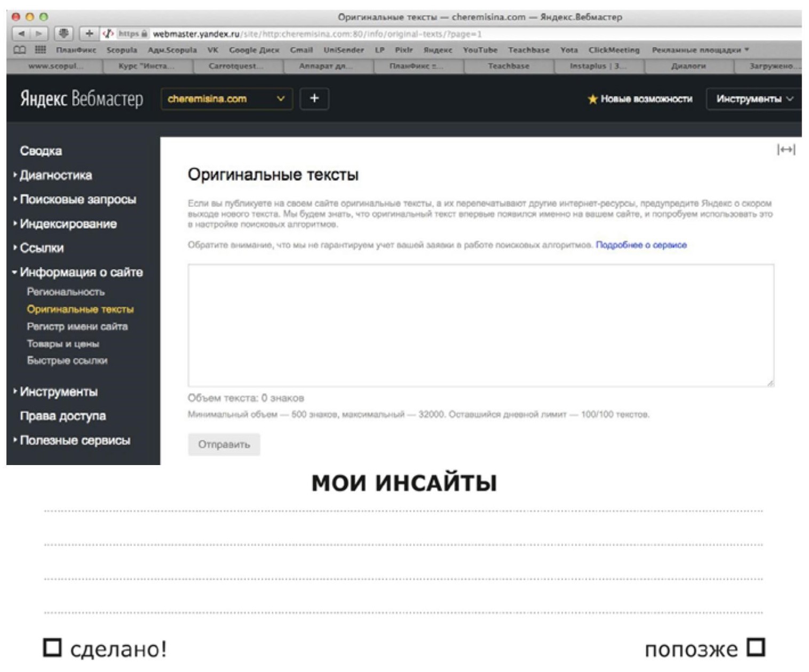809x672 pixels.
Task: Check the попозже checkbox
Action: 756,647
